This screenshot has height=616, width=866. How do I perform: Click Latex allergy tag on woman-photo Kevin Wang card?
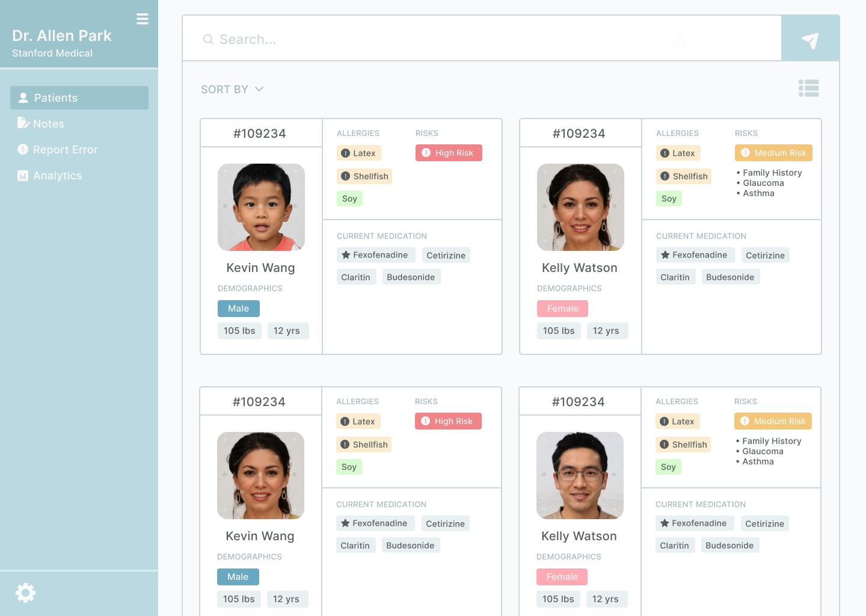click(358, 422)
